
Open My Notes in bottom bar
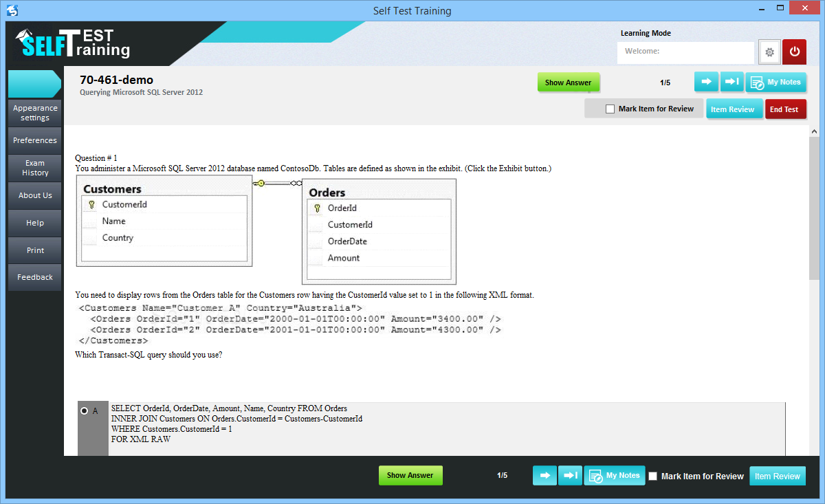click(x=615, y=476)
